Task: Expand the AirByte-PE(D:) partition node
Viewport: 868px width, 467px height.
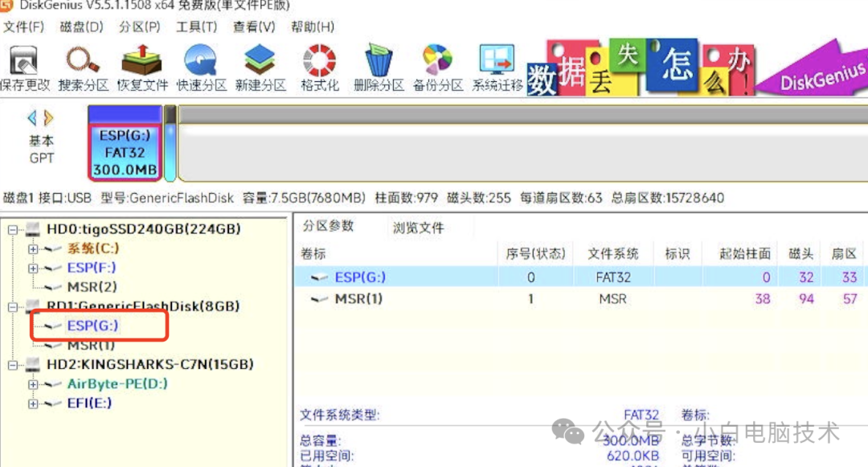Action: coord(33,384)
